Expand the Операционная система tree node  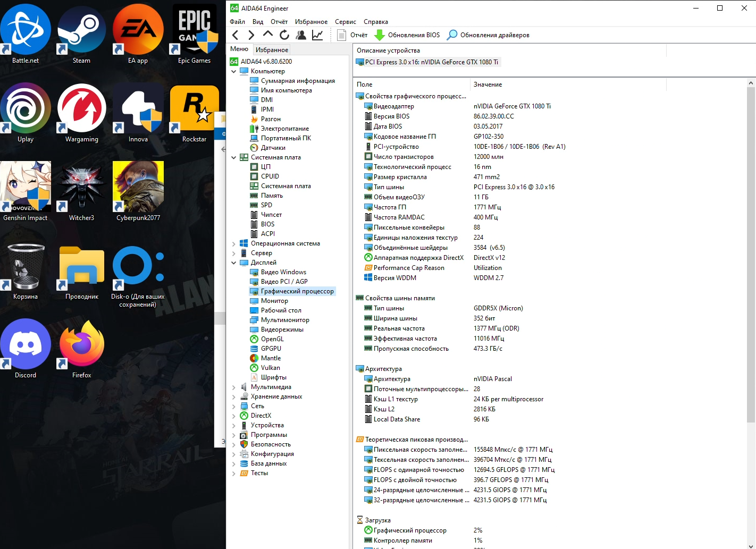233,243
